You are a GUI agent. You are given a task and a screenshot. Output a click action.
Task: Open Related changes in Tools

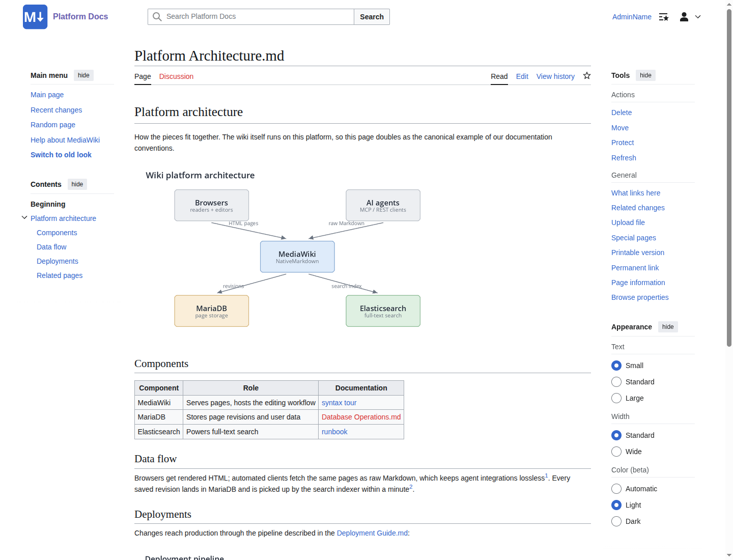(x=638, y=208)
